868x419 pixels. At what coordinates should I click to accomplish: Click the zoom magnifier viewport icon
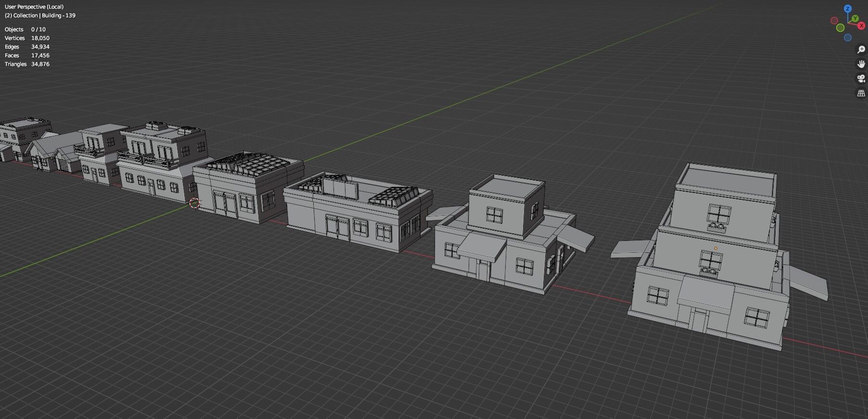(861, 50)
